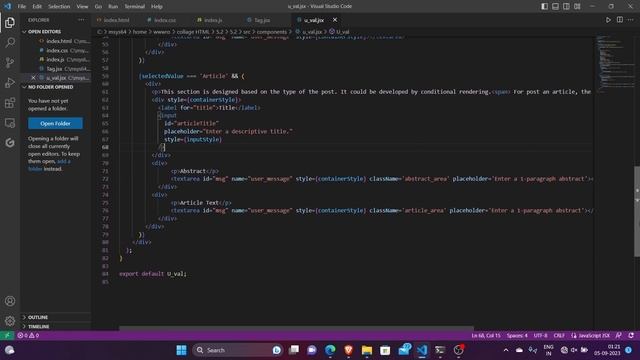The height and width of the screenshot is (360, 640).
Task: Switch to the Tag.jsx editor tab
Action: (262, 20)
